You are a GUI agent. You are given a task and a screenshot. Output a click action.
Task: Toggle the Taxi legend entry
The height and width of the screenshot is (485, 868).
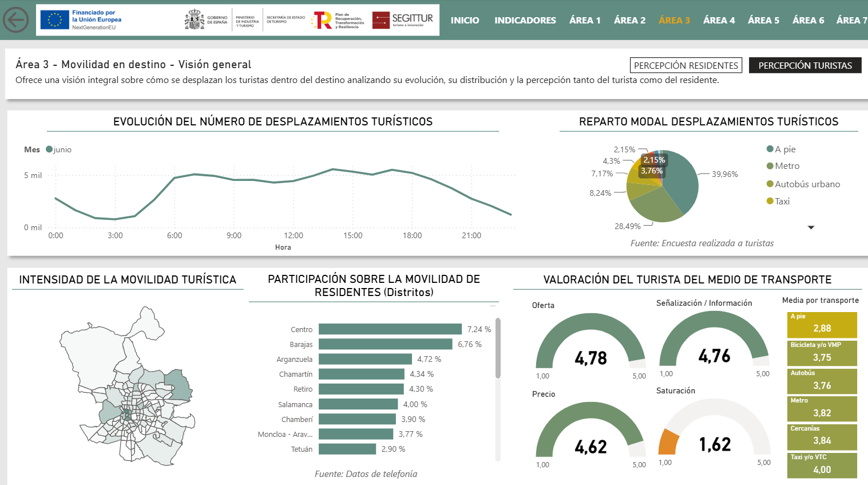[778, 201]
